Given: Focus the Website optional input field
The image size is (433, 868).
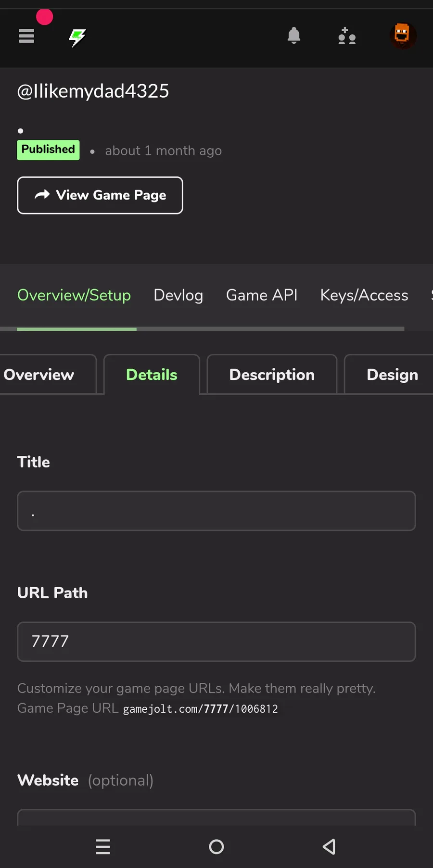Looking at the screenshot, I should coord(216,818).
